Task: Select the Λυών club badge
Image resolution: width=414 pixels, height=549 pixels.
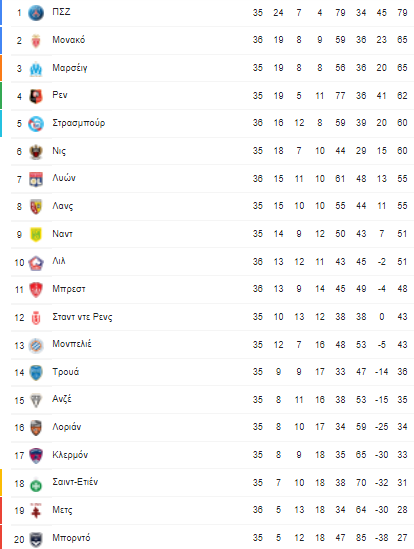Action: click(36, 179)
